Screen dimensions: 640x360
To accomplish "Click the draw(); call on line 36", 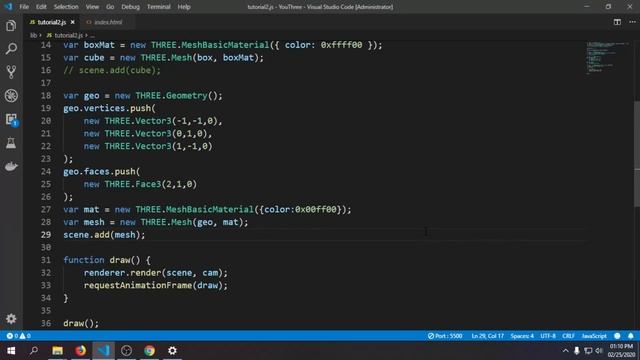I will [x=81, y=323].
